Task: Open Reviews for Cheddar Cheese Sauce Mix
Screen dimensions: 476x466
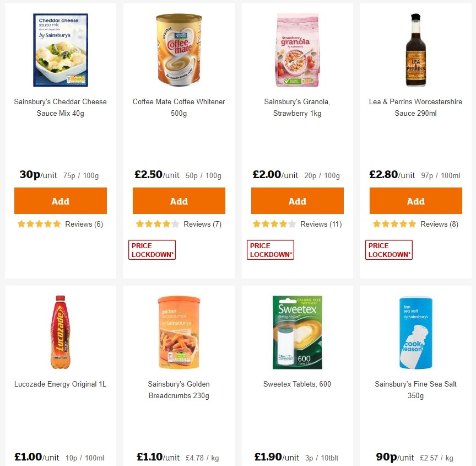Action: click(x=84, y=224)
